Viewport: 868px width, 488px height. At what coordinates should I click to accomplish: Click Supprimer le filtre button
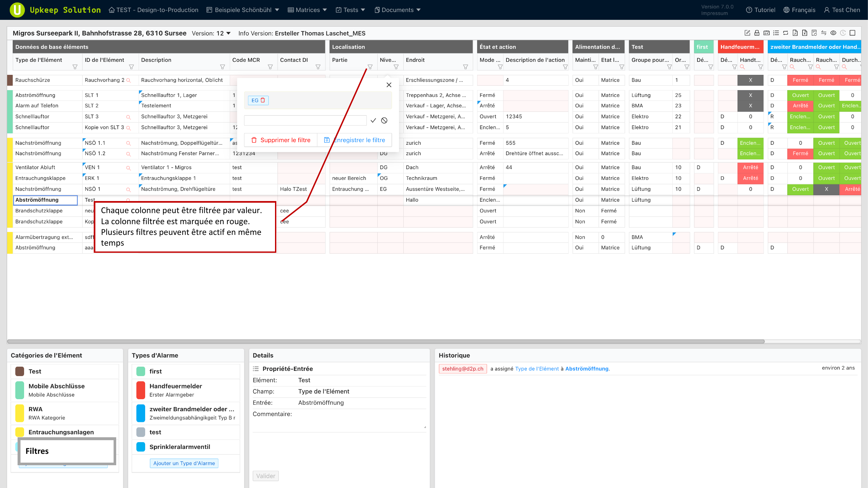click(281, 140)
